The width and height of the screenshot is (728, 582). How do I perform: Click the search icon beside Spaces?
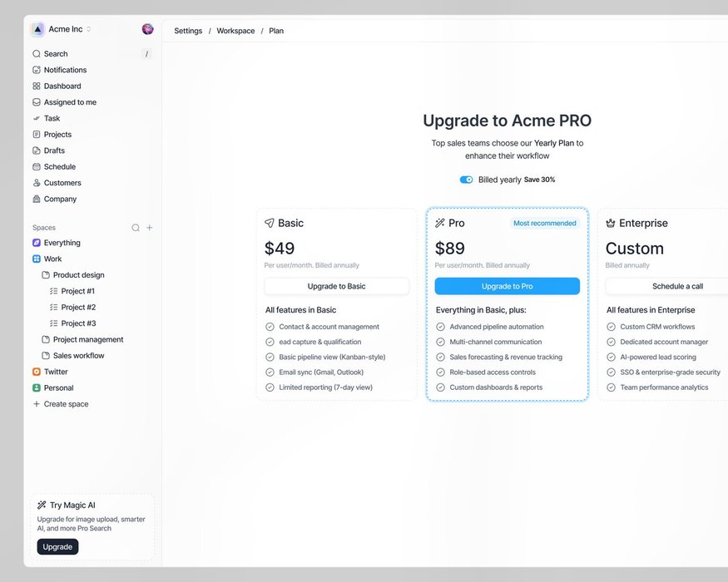coord(136,228)
